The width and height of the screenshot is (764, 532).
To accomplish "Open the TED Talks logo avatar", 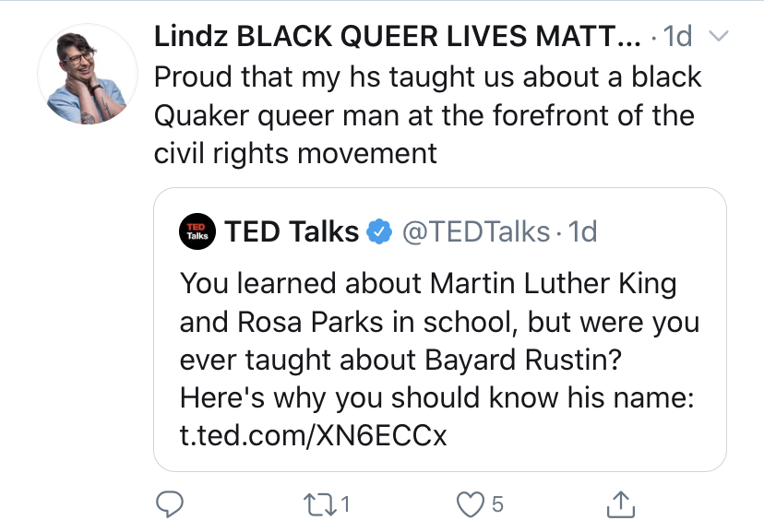I will click(x=197, y=231).
